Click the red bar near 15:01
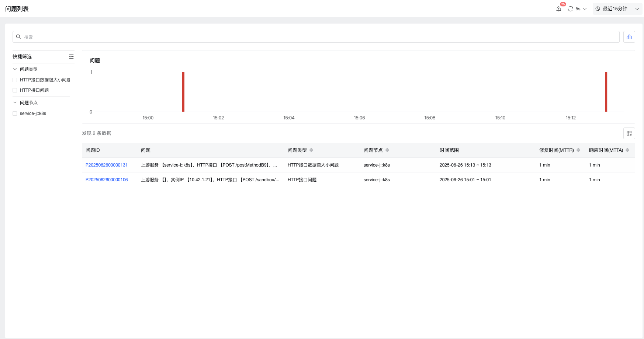This screenshot has height=339, width=644. (x=183, y=92)
